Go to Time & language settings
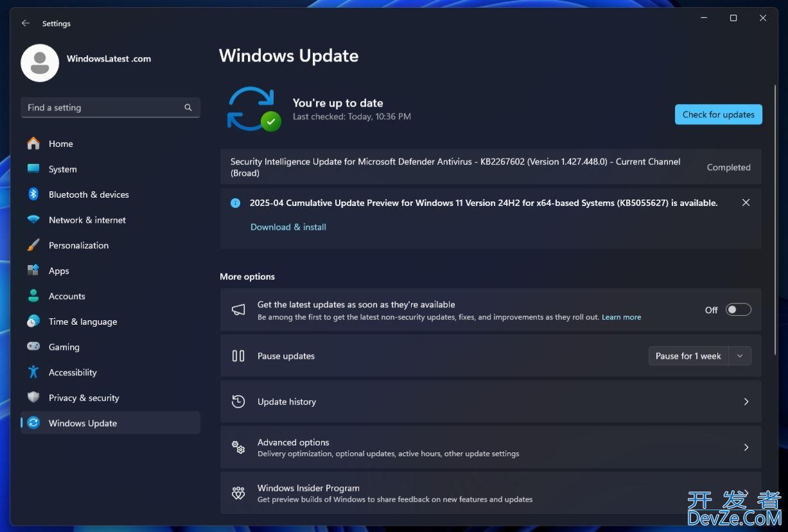Screen dimensions: 788x532 [82, 322]
